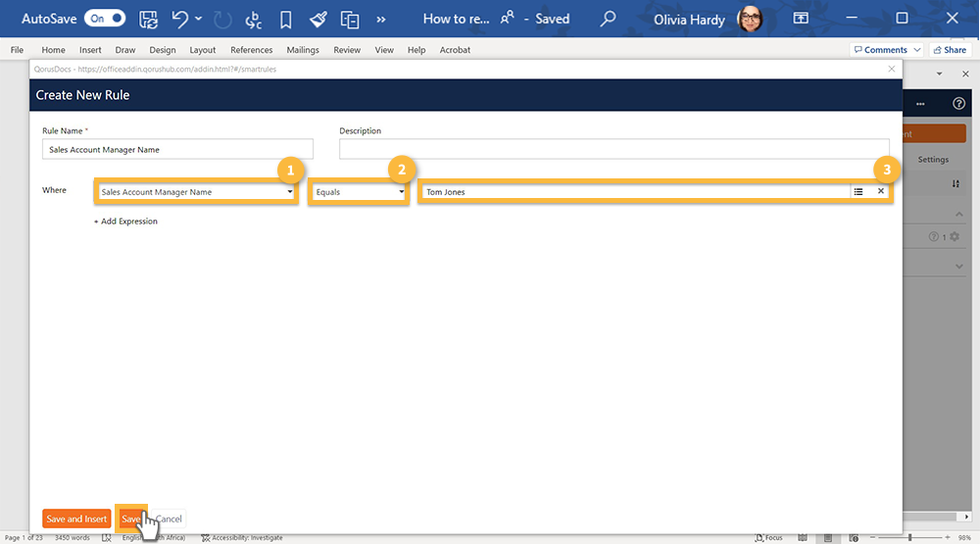Click the Save and Insert button
Viewport: 980px width, 544px height.
pos(76,519)
